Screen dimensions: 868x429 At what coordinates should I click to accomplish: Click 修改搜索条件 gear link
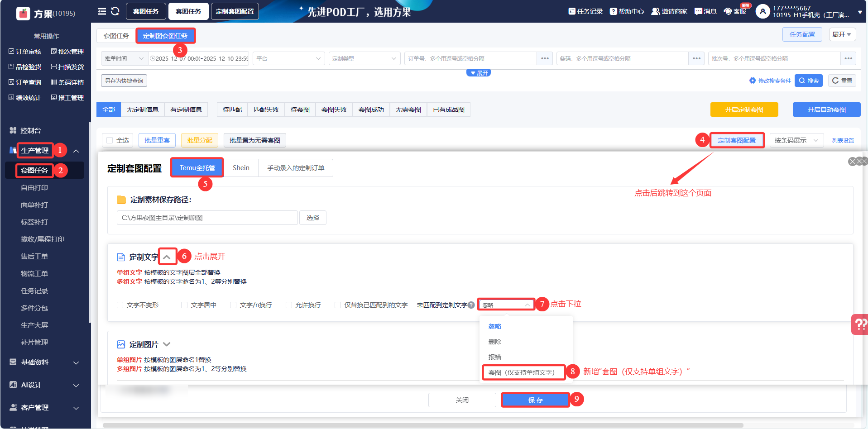coord(770,81)
